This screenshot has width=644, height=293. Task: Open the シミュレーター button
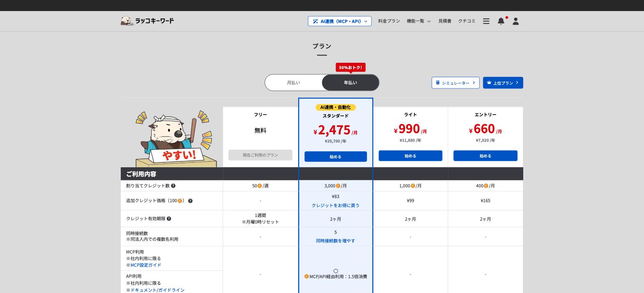[x=455, y=83]
